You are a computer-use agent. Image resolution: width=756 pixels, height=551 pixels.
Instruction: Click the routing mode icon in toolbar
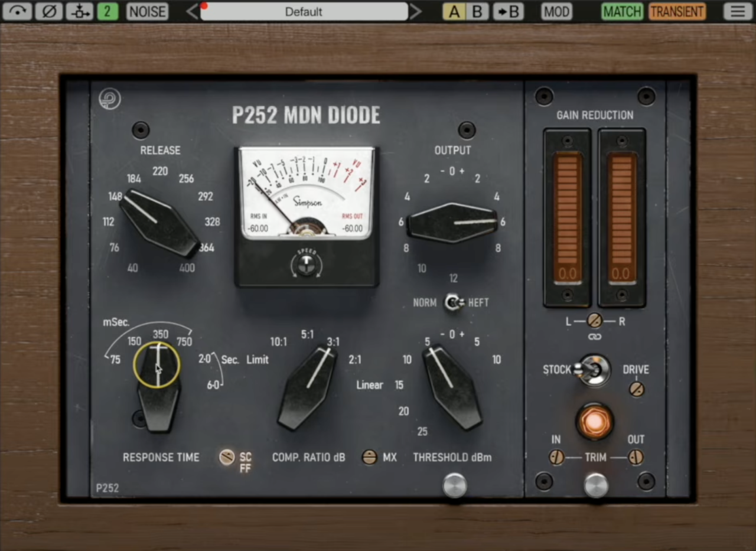[x=80, y=11]
